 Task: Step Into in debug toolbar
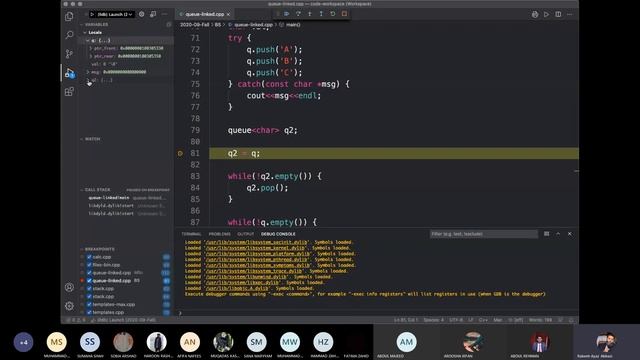310,14
